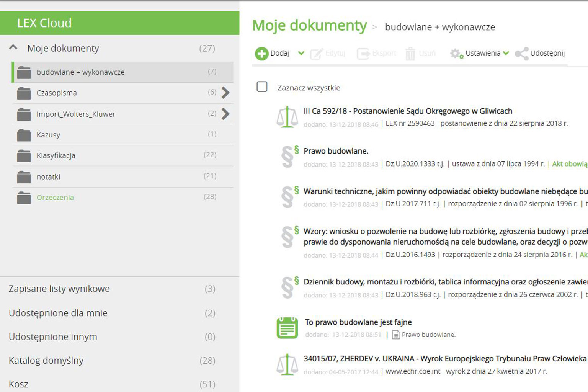The image size is (588, 392).
Task: Click the green note icon for To prawo budowlane
Action: [287, 328]
